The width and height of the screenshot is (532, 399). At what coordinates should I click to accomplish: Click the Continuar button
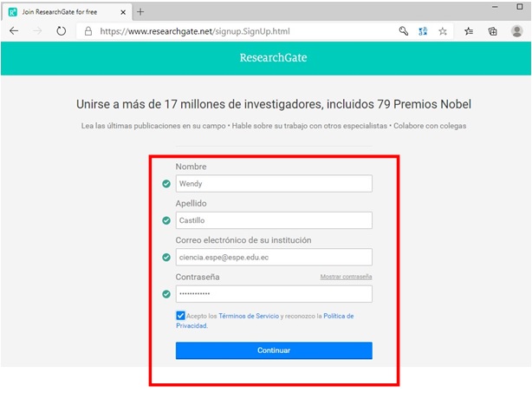click(x=274, y=350)
